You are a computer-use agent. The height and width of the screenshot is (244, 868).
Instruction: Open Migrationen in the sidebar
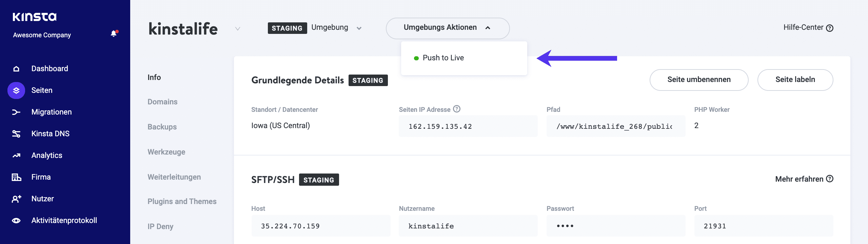52,112
